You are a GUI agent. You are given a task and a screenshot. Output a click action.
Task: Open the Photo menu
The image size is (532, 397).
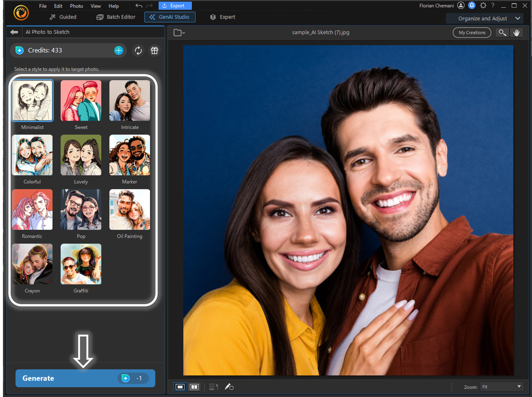click(76, 6)
